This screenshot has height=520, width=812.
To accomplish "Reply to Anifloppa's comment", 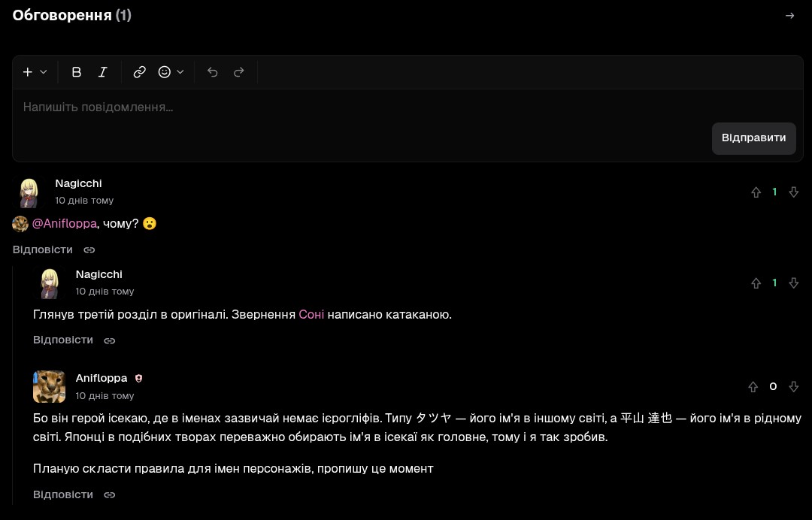I will click(63, 494).
